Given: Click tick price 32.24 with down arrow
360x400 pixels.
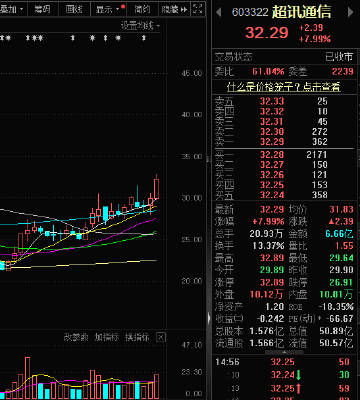Looking at the screenshot, I should pos(286,375).
